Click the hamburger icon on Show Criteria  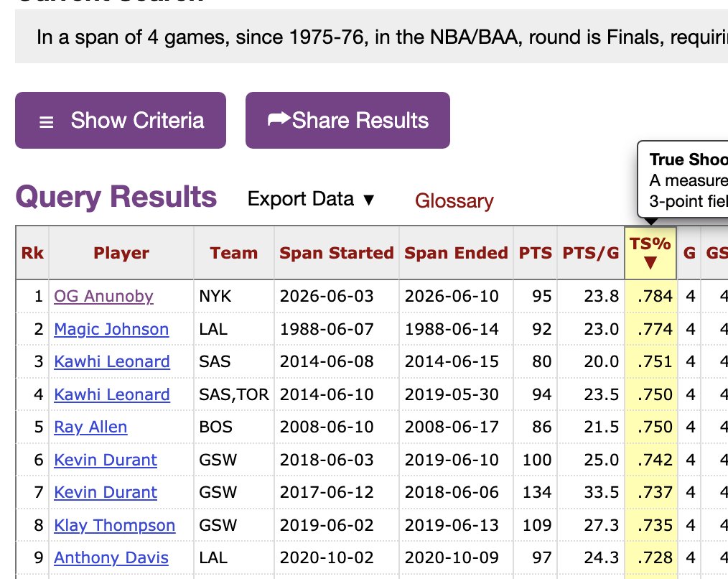(47, 122)
